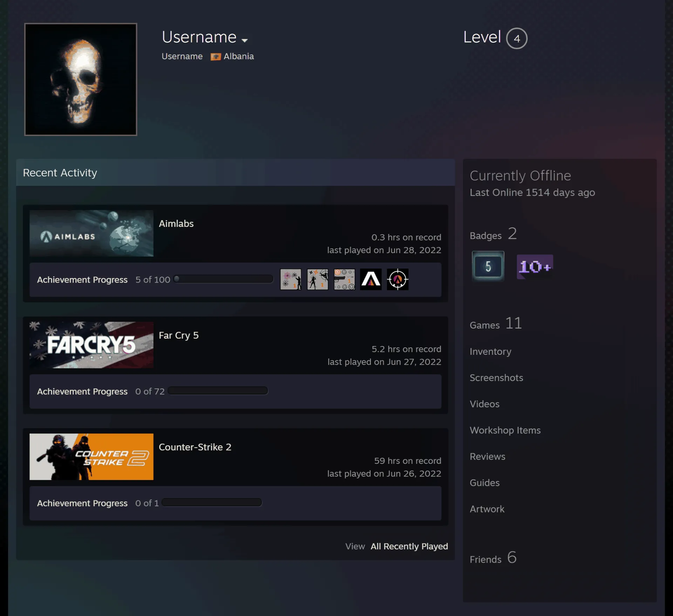Open the Inventory link
673x616 pixels.
[x=490, y=352]
